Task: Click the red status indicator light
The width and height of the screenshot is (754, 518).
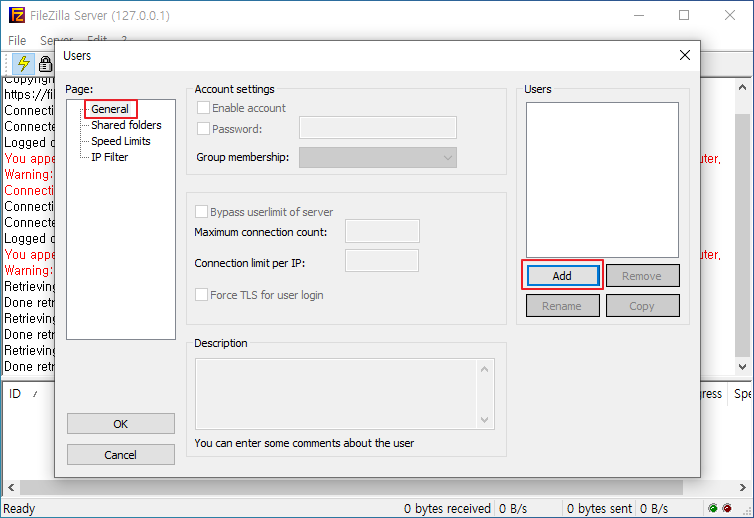Action: (x=727, y=508)
